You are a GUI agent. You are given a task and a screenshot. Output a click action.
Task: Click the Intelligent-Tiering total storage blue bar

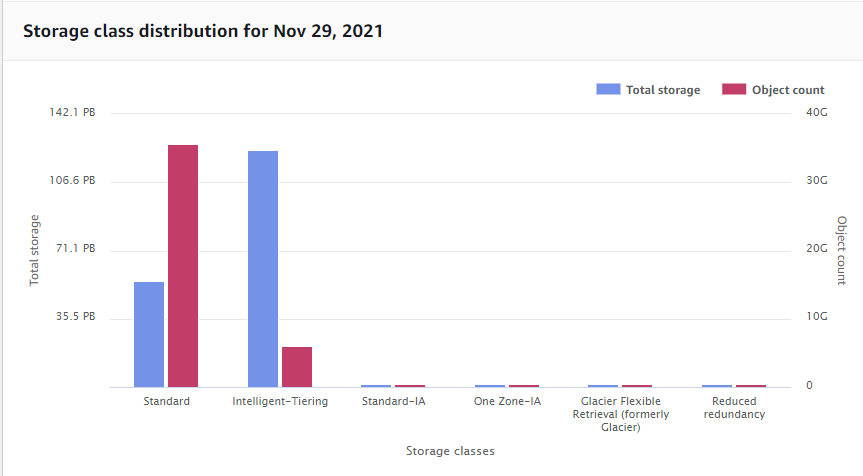click(263, 269)
